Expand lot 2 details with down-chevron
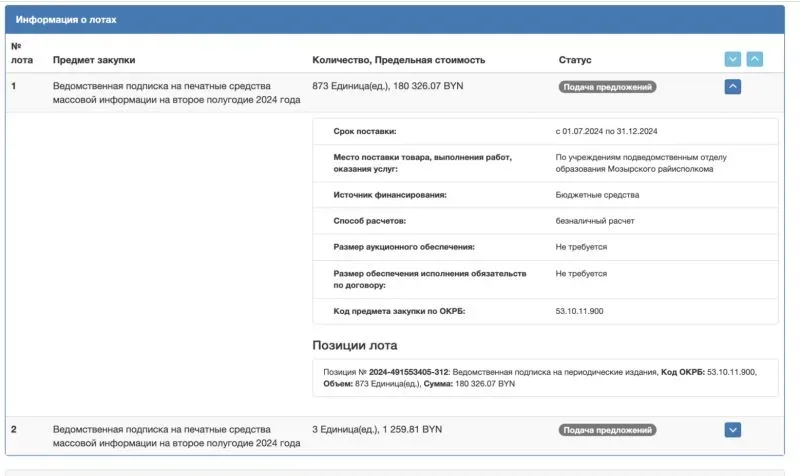The height and width of the screenshot is (476, 800). pyautogui.click(x=732, y=430)
